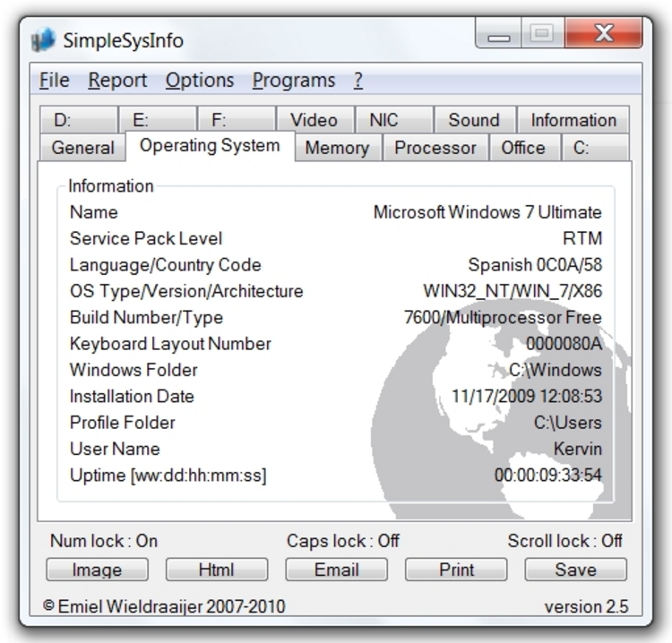The height and width of the screenshot is (643, 672).
Task: Click the Image button
Action: click(x=98, y=570)
